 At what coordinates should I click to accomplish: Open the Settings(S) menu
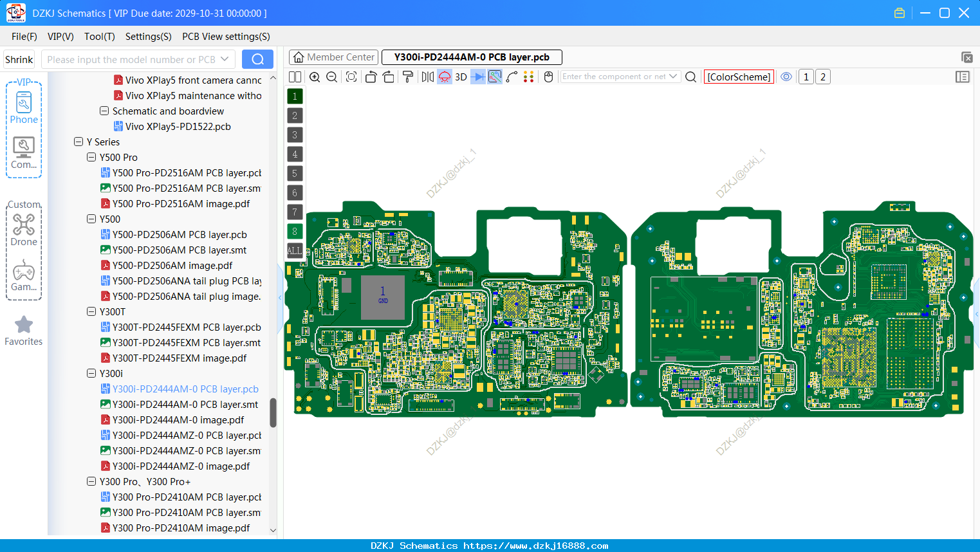pyautogui.click(x=149, y=37)
